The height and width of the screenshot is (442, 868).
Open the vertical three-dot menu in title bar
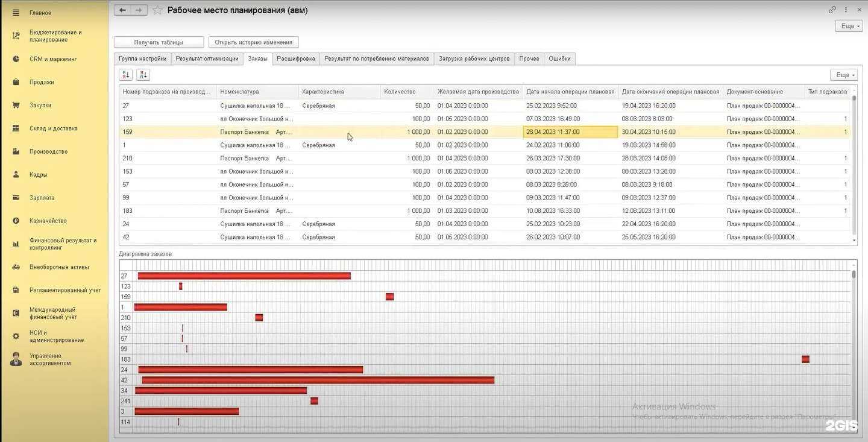pos(846,10)
